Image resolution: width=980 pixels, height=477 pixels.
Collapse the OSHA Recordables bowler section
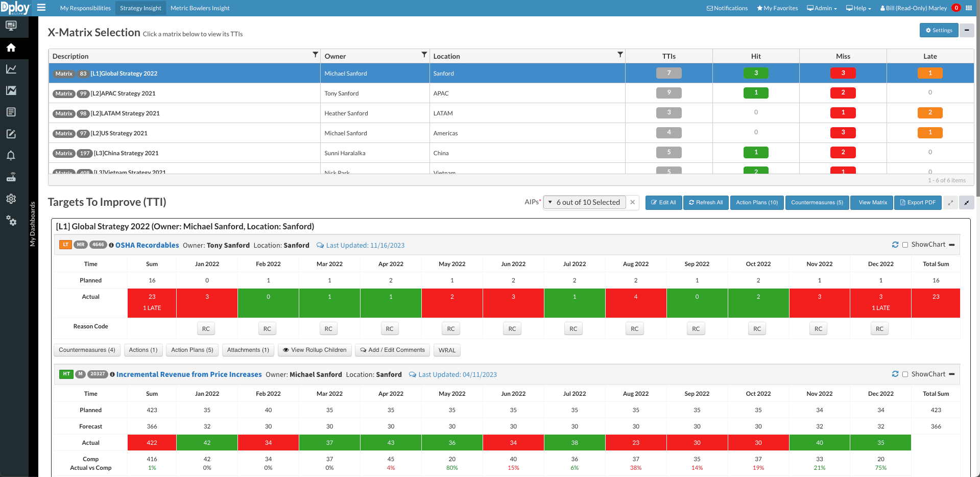point(952,245)
